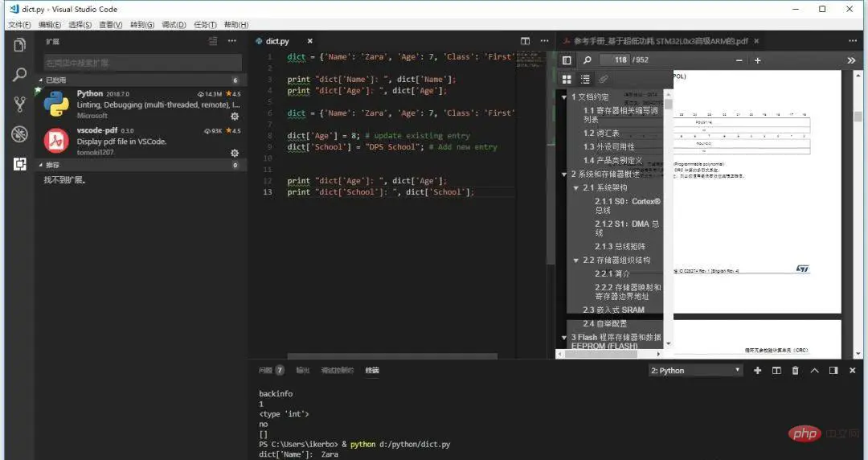
Task: Open the '2: Python' terminal dropdown
Action: click(x=695, y=371)
